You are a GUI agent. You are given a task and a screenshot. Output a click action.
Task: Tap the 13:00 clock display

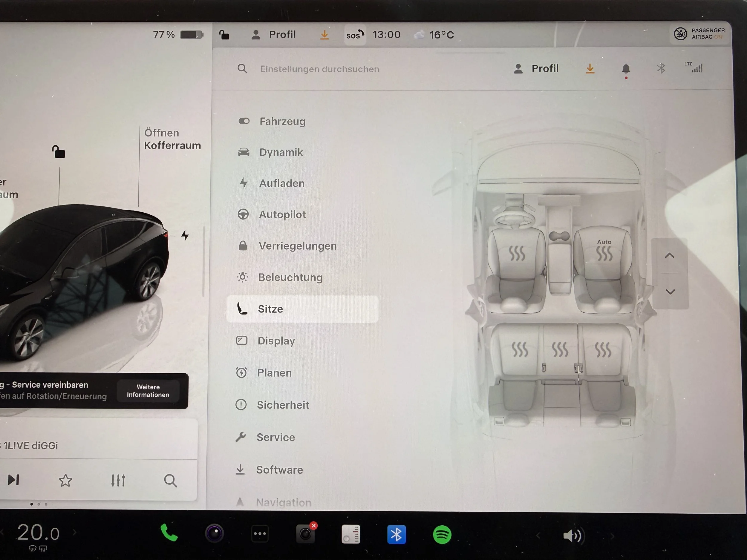(x=387, y=34)
